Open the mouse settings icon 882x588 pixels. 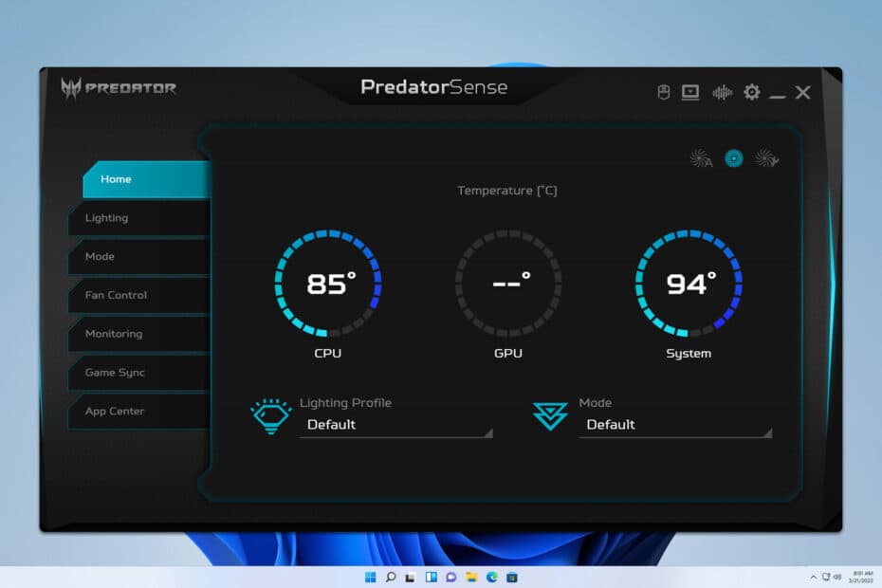[x=662, y=92]
